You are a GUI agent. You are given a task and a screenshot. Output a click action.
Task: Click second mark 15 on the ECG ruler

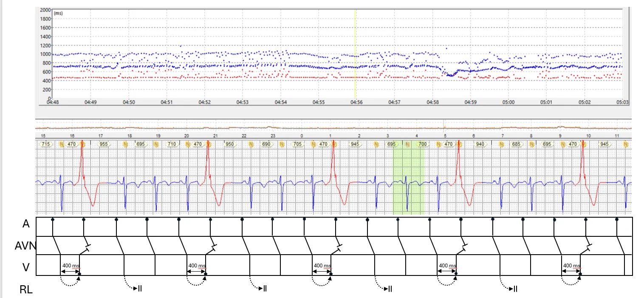pyautogui.click(x=43, y=135)
